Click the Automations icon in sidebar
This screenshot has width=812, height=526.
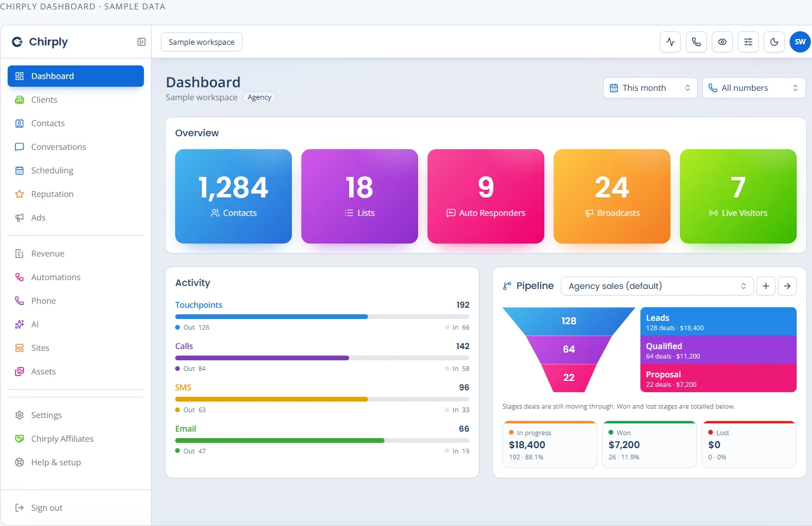click(19, 277)
